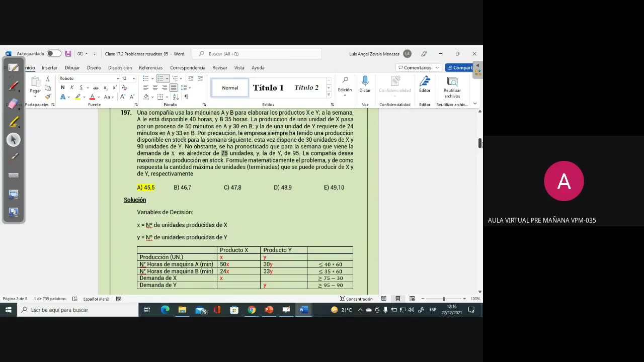This screenshot has width=644, height=362.
Task: Open the Diseño tab
Action: [94, 68]
